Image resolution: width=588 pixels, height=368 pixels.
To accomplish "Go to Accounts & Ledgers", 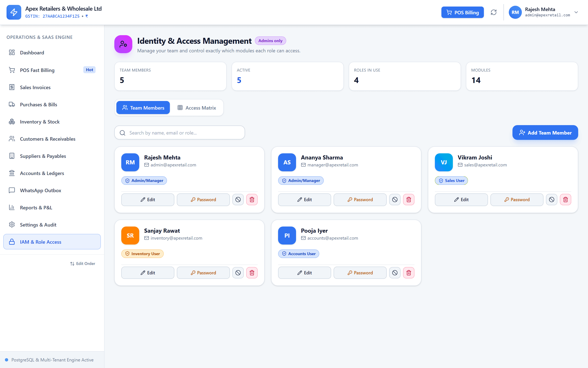I will 52,173.
